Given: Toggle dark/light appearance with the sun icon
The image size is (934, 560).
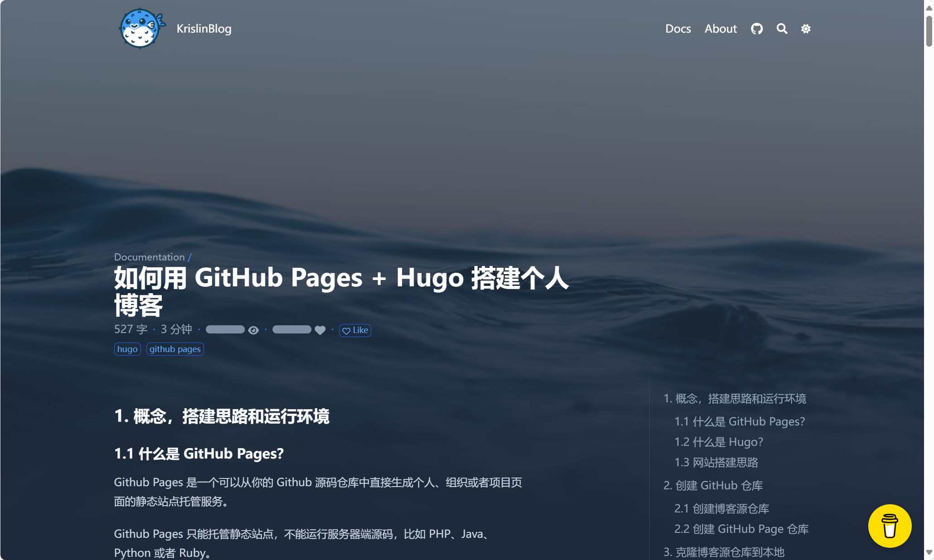Looking at the screenshot, I should (x=806, y=29).
